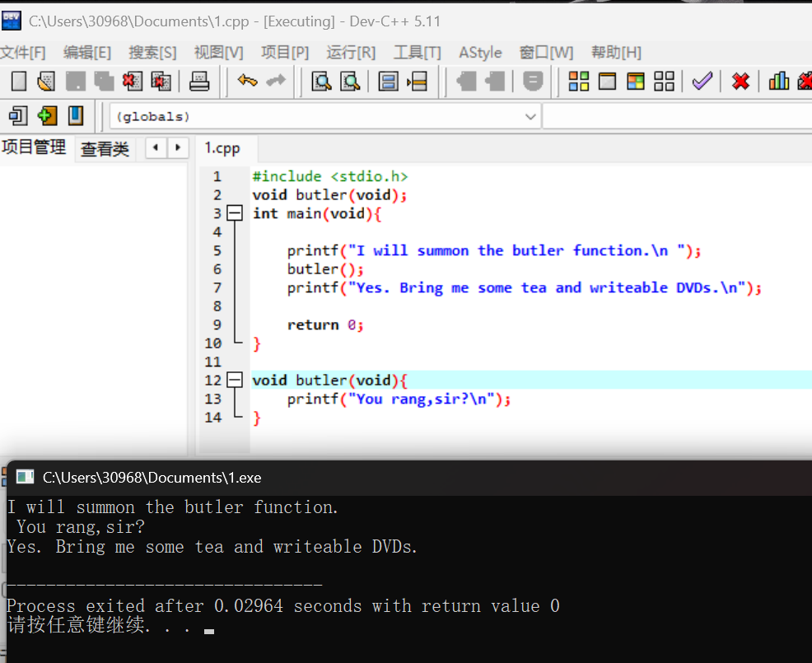Click the Compile four-squares icon
This screenshot has height=663, width=812.
[x=578, y=82]
